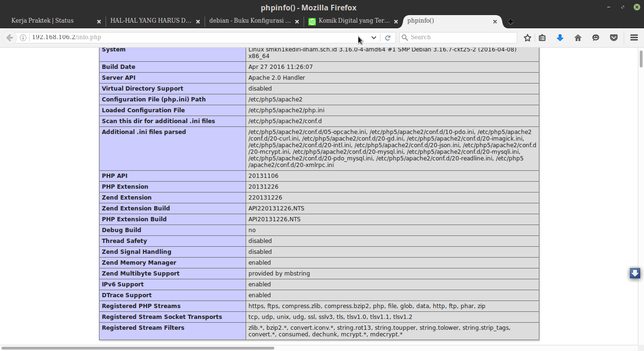Screen dimensions: 644x351
Task: Click the back arrow button
Action: (9, 38)
